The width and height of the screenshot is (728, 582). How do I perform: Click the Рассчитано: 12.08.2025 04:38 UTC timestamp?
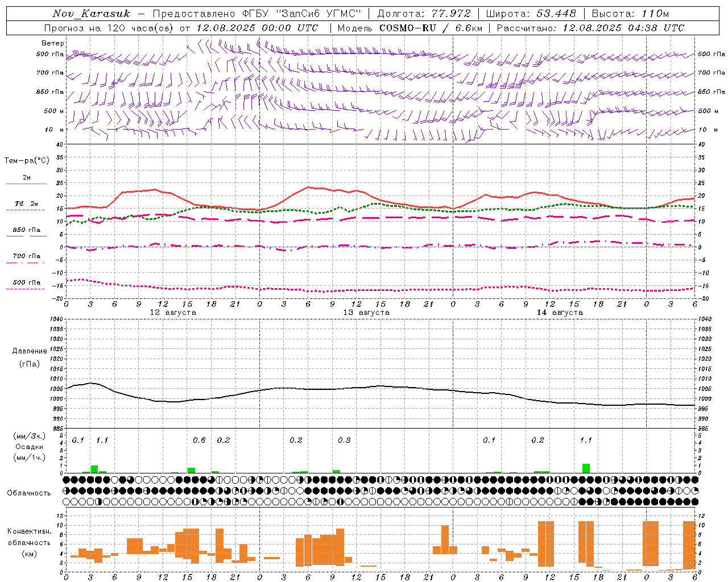(x=590, y=28)
